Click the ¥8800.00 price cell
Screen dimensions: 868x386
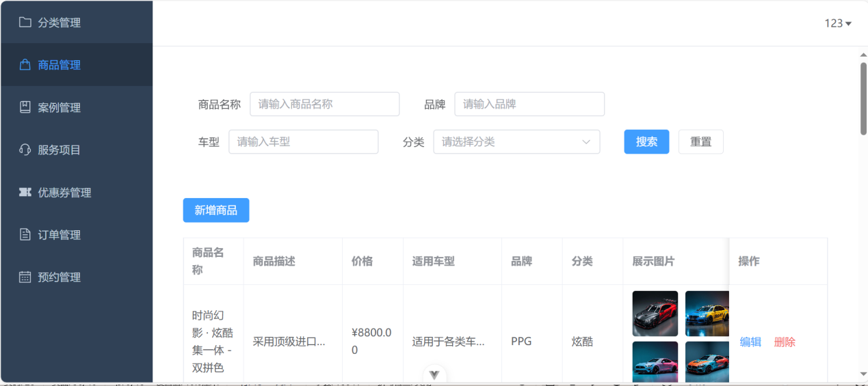pos(372,342)
